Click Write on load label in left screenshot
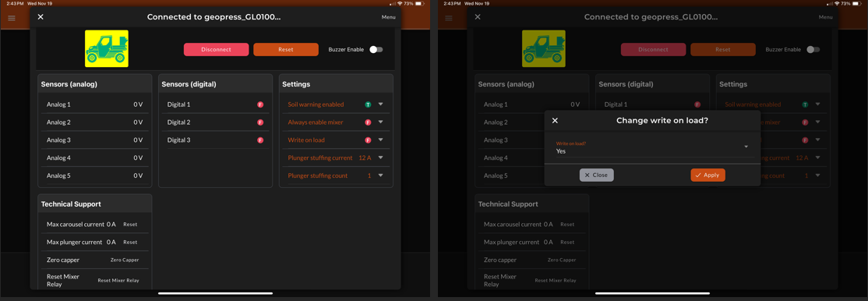 point(306,140)
